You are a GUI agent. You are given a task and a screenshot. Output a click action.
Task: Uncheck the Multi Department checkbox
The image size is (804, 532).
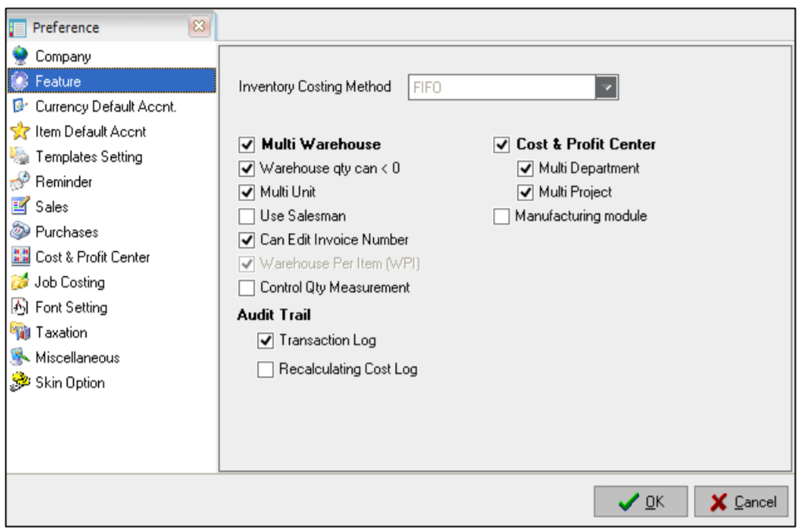pos(525,168)
